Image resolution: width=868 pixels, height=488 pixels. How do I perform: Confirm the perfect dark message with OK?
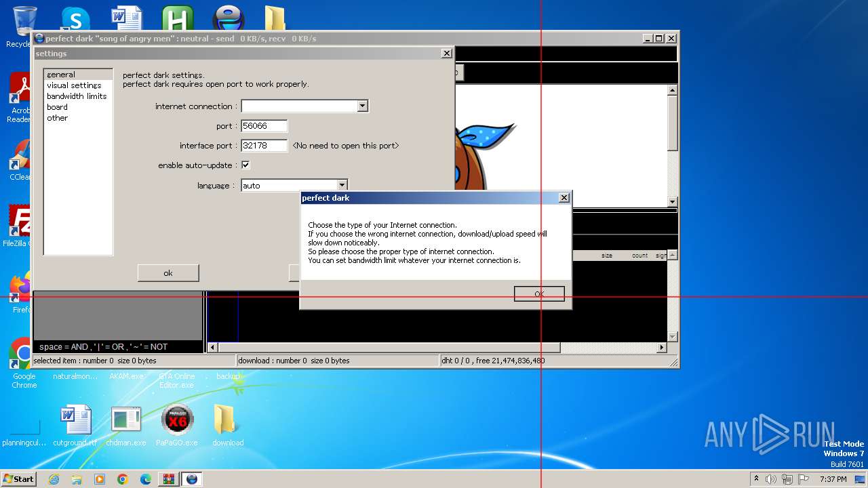pyautogui.click(x=539, y=293)
